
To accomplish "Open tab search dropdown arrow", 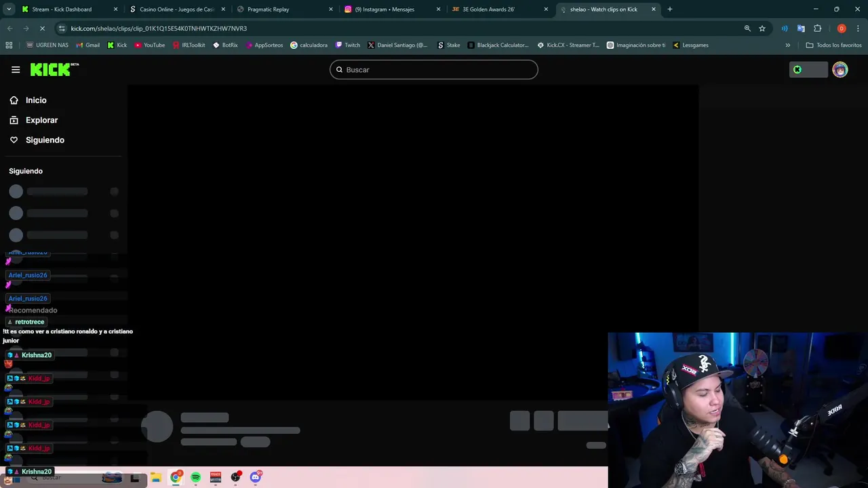I will pos(9,9).
